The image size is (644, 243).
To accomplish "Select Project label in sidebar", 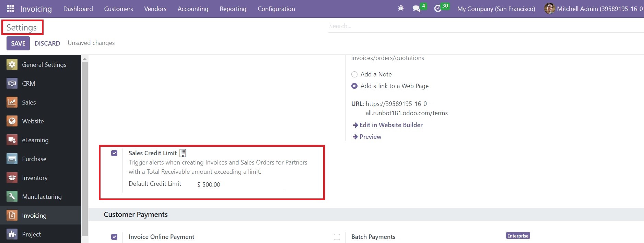I will click(31, 234).
